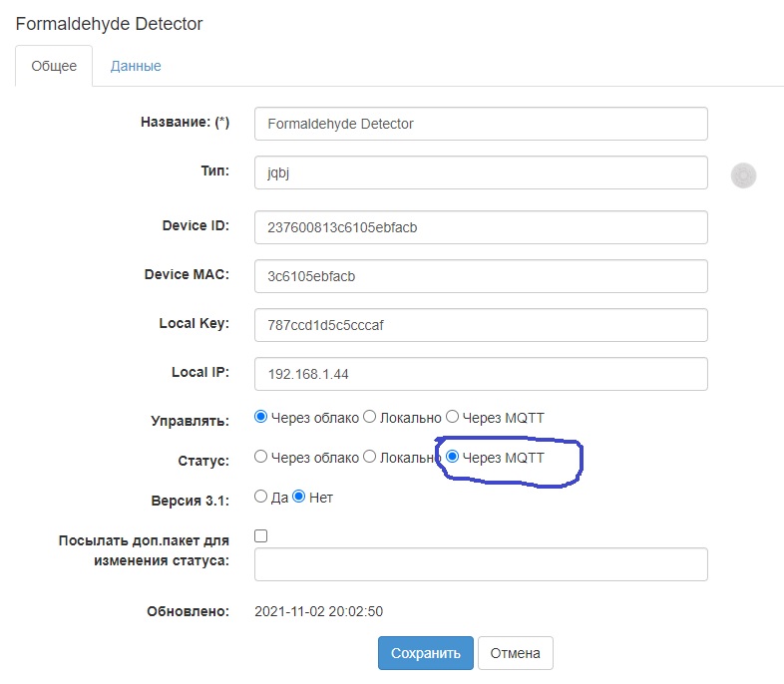
Task: Choose Локально for Управлять
Action: [369, 417]
